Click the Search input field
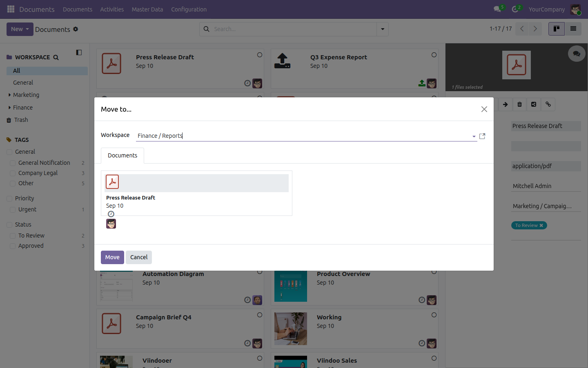The height and width of the screenshot is (368, 588). [294, 29]
